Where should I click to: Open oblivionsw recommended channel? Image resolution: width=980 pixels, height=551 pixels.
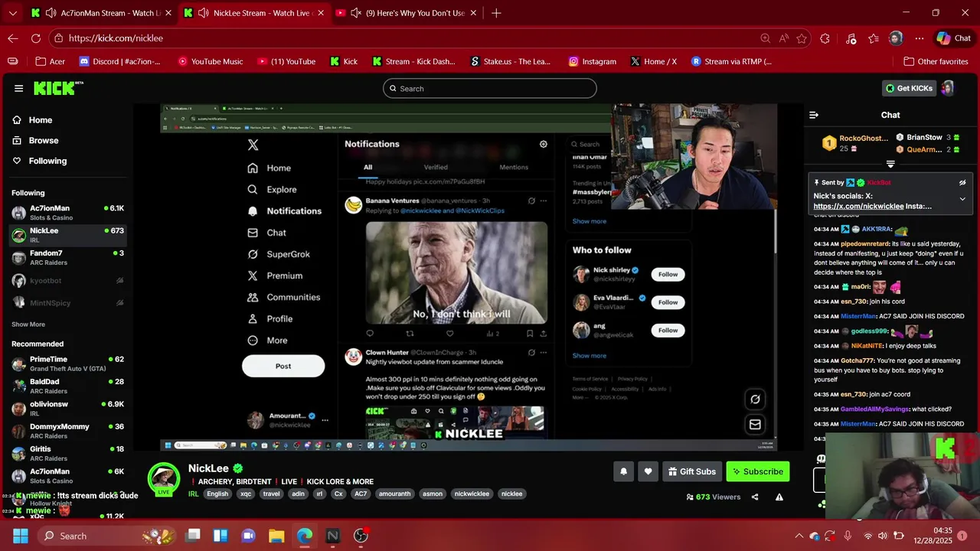point(67,409)
